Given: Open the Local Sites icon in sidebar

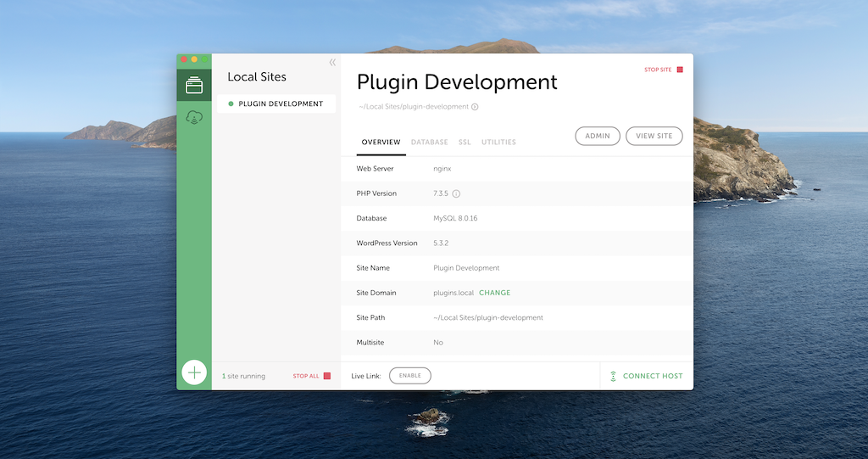Looking at the screenshot, I should tap(194, 85).
